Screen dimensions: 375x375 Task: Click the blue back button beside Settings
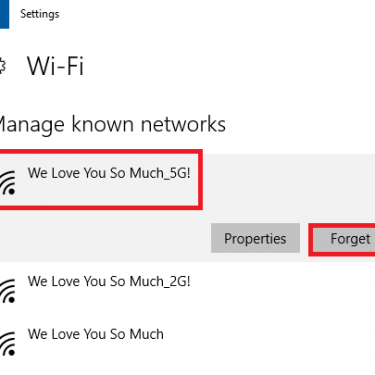click(x=4, y=14)
